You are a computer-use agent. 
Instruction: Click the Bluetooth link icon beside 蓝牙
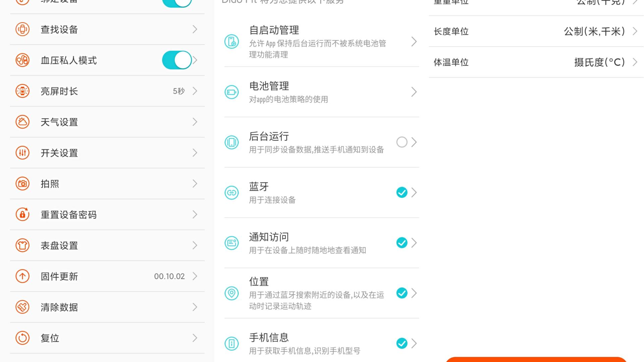pyautogui.click(x=231, y=193)
